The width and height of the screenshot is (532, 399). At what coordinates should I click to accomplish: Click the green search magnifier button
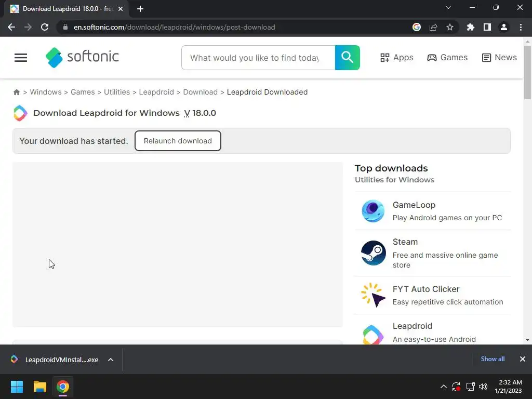(x=348, y=58)
